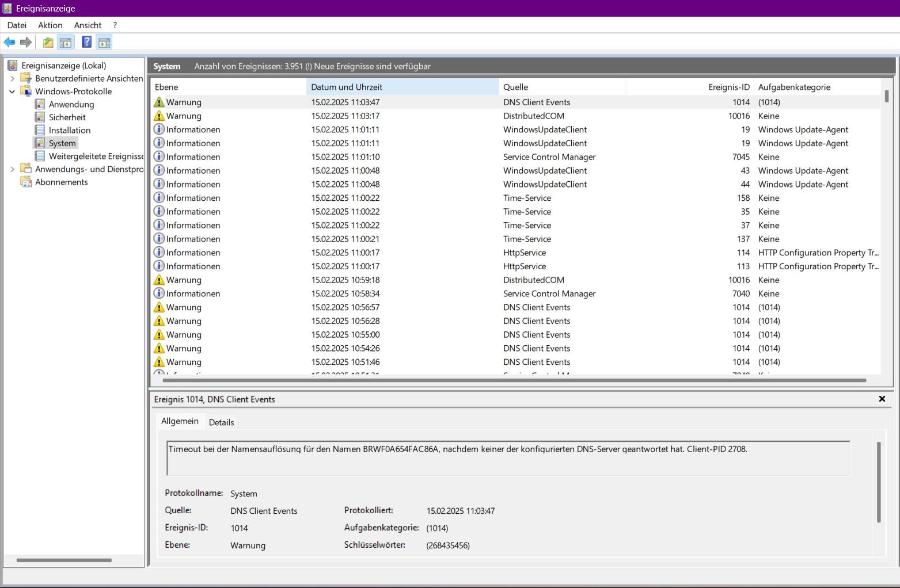Open Help via the question mark icon

click(x=86, y=42)
